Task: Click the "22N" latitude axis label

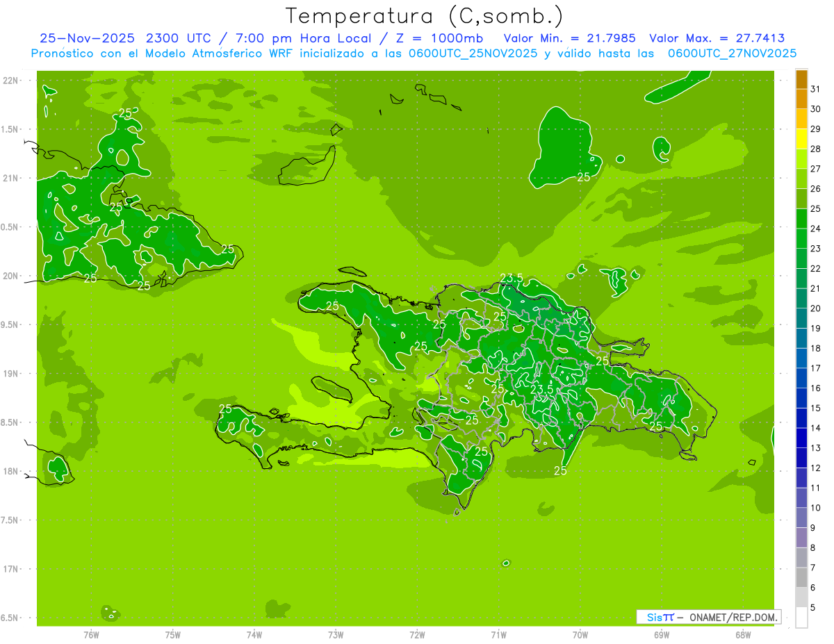Action: (x=10, y=80)
